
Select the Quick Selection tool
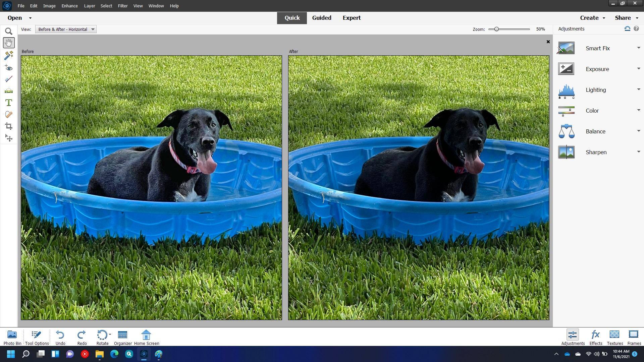9,55
